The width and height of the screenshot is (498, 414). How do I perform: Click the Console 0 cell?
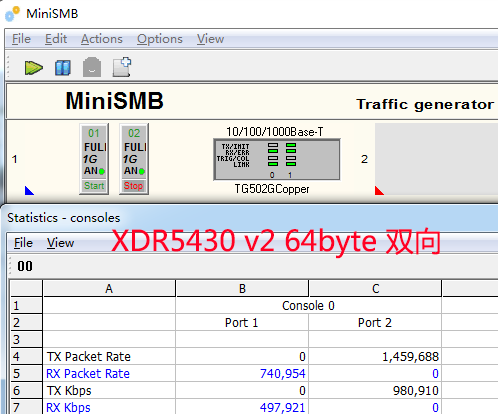[x=308, y=306]
